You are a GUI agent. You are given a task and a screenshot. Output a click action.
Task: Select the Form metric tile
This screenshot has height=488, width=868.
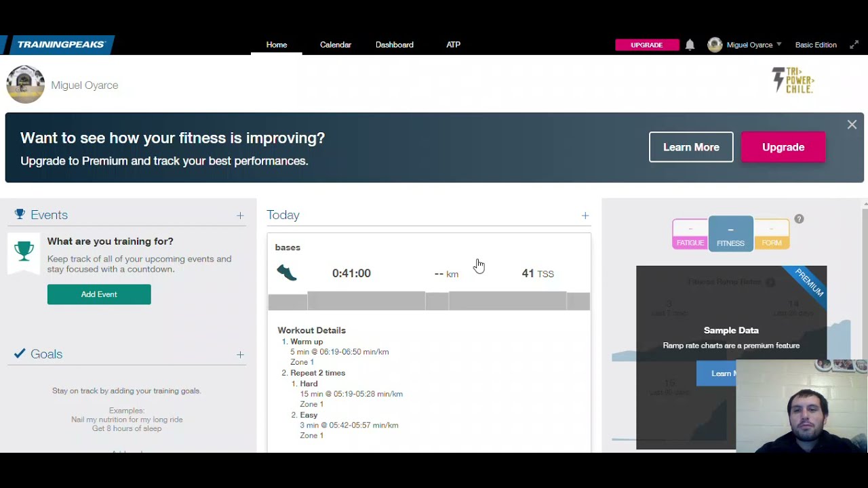point(772,235)
